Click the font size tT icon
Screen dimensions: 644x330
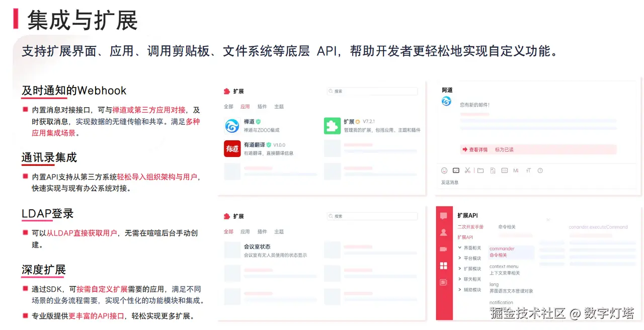pos(528,171)
